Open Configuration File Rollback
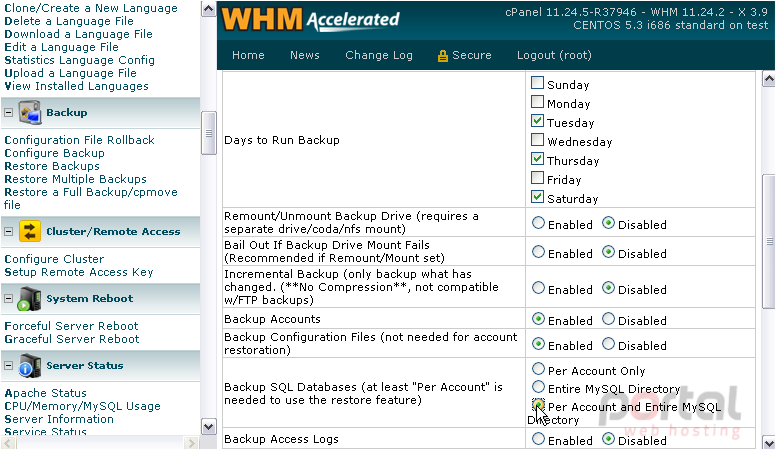Screen dimensions: 776x450 coord(79,140)
